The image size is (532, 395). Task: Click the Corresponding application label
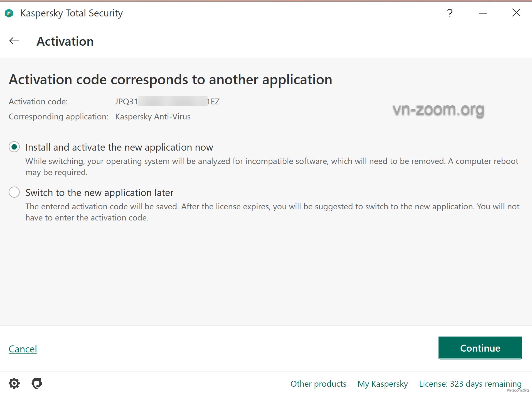tap(58, 117)
